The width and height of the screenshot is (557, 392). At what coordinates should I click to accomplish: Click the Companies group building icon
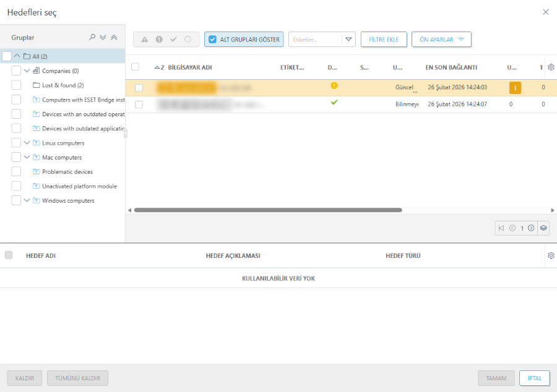[x=37, y=70]
